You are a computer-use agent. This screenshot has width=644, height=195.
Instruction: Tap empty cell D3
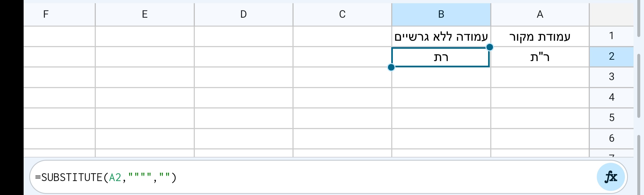click(x=243, y=76)
